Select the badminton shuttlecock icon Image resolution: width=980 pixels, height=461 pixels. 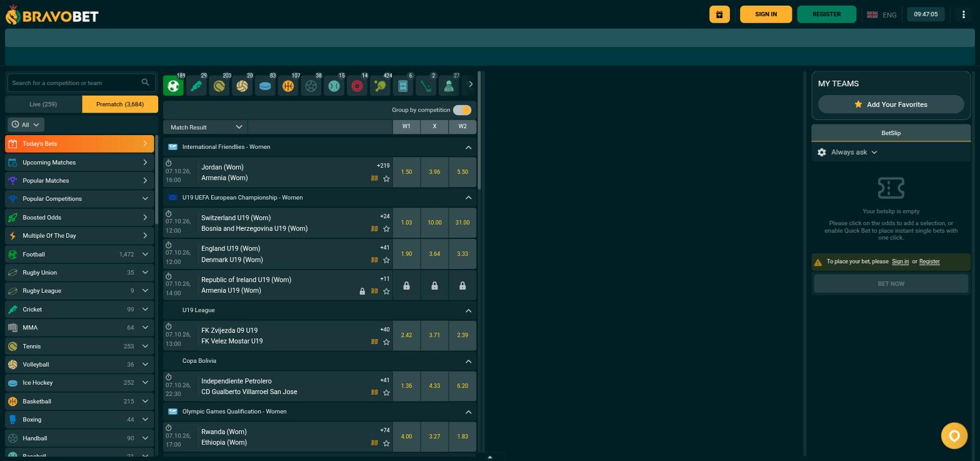point(448,86)
